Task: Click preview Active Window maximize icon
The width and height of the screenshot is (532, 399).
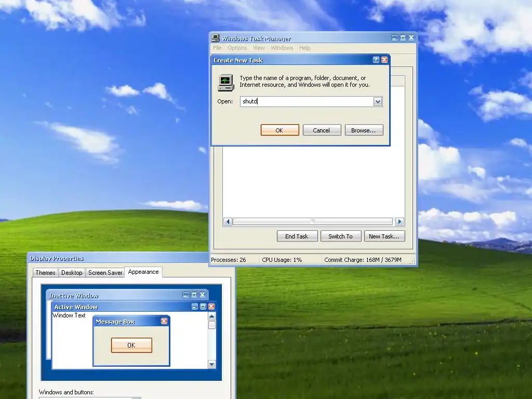Action: click(x=203, y=307)
